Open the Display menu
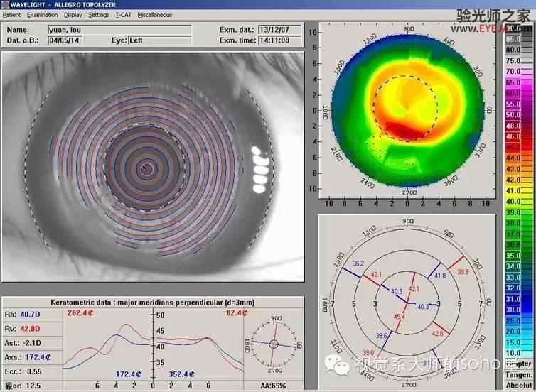This screenshot has height=392, width=536. coord(73,15)
